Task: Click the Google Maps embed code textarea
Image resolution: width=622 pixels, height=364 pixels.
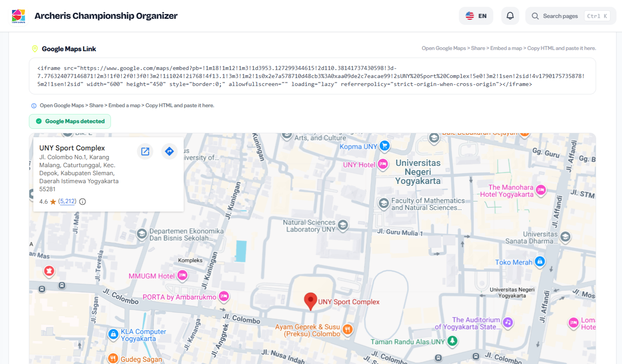Action: pos(312,76)
